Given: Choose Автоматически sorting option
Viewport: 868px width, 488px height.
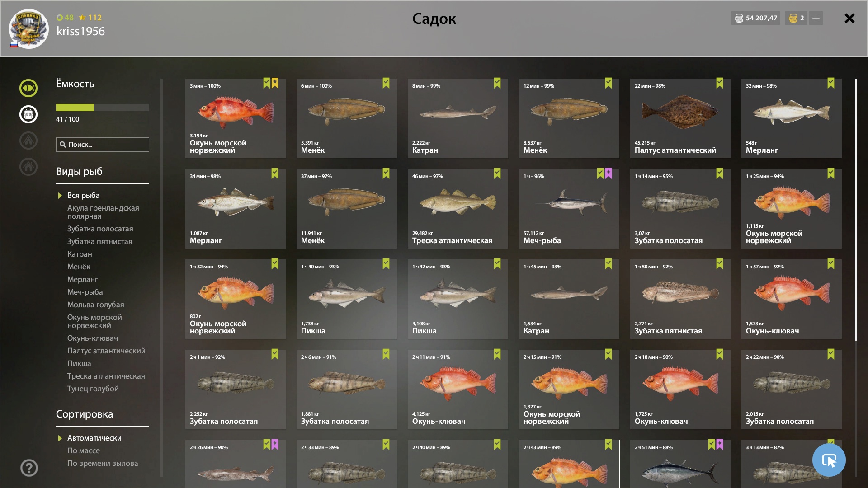Looking at the screenshot, I should [x=94, y=438].
